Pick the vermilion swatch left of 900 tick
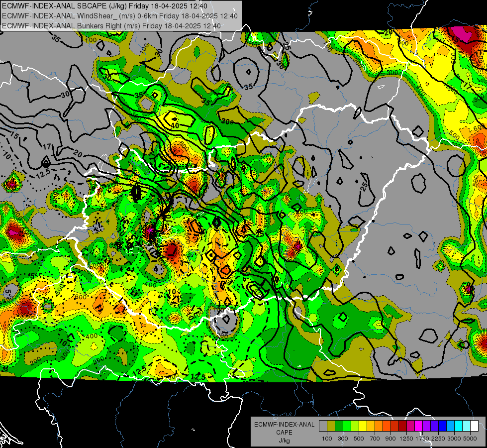Screen dimensions: 487x448 coord(387,426)
